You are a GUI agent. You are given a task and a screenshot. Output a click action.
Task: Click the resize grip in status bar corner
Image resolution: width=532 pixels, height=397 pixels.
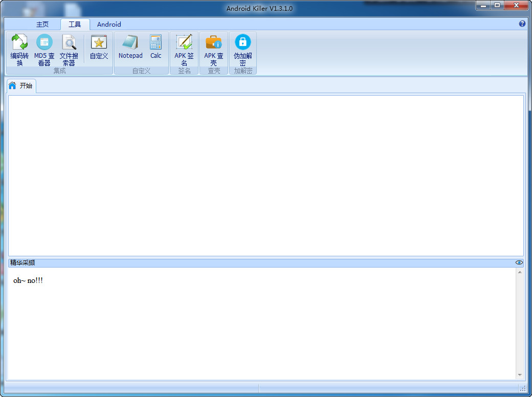pyautogui.click(x=523, y=388)
